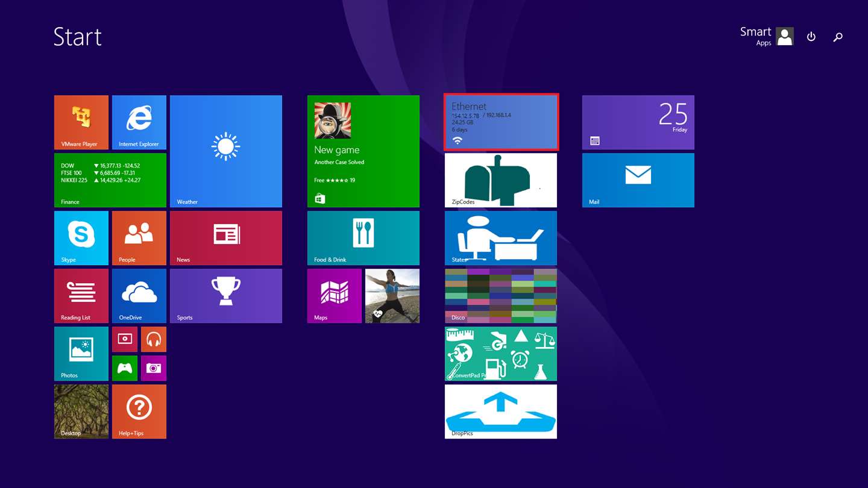Viewport: 868px width, 488px height.
Task: Open the Photos tile
Action: tap(81, 354)
